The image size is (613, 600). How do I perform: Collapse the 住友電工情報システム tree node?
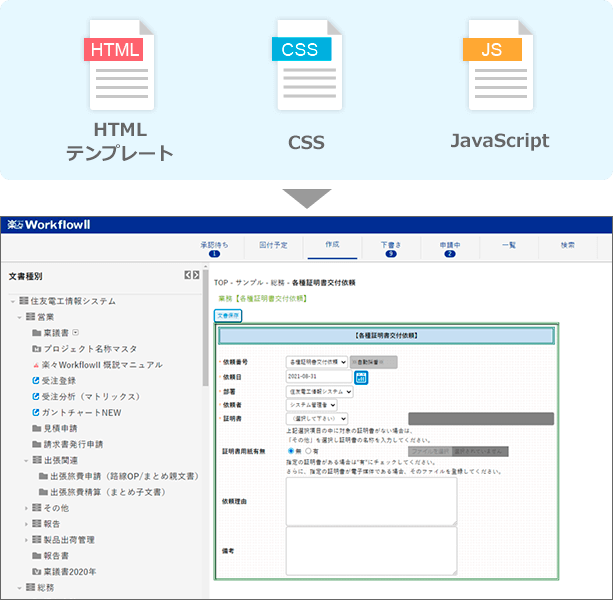[x=13, y=301]
